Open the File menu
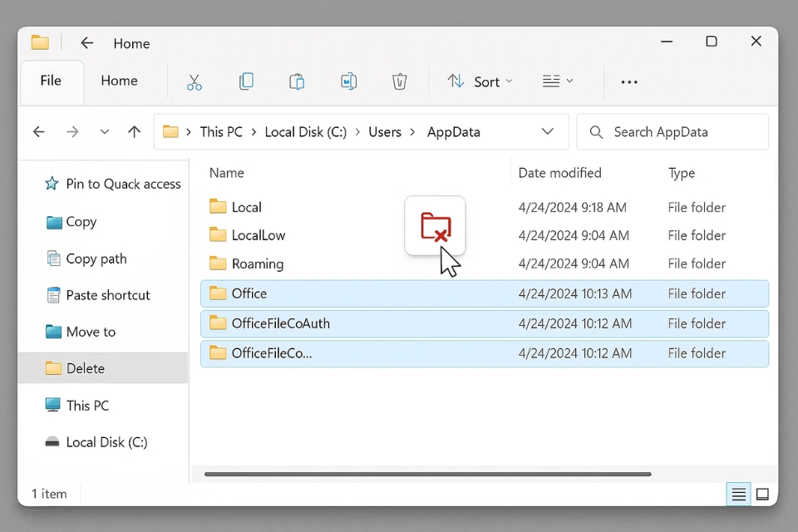798x532 pixels. (51, 81)
